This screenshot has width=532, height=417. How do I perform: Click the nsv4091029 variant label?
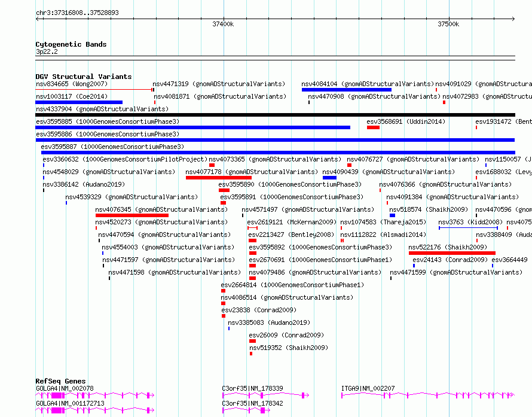pyautogui.click(x=484, y=84)
